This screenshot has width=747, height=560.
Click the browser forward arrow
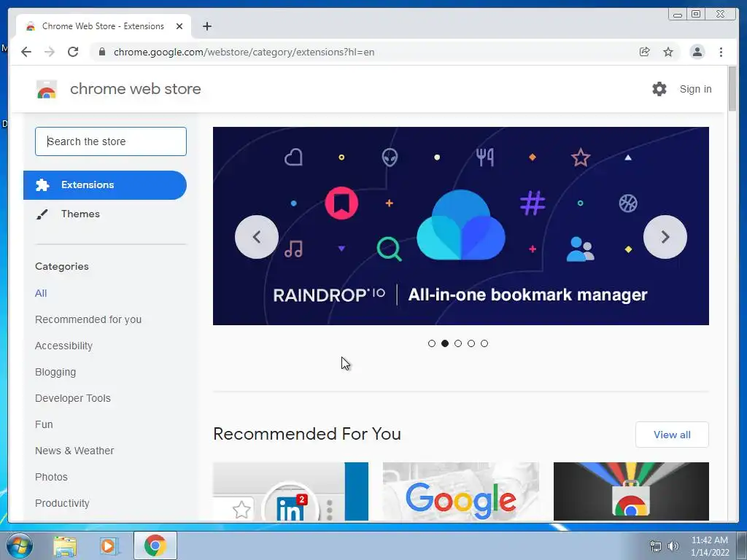[x=50, y=52]
